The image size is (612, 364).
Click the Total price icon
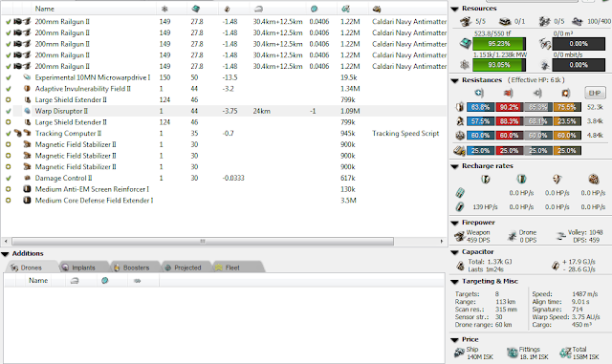565,353
